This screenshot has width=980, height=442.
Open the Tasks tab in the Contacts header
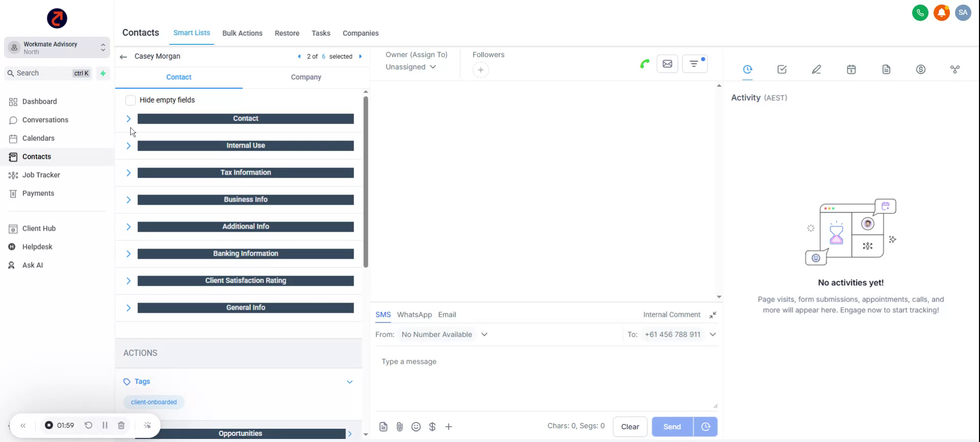(321, 33)
